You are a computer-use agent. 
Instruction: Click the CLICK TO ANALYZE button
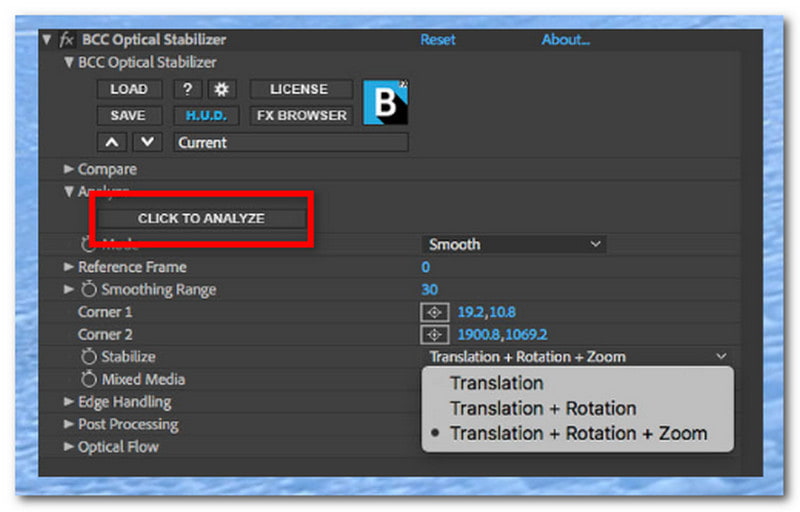click(x=202, y=218)
